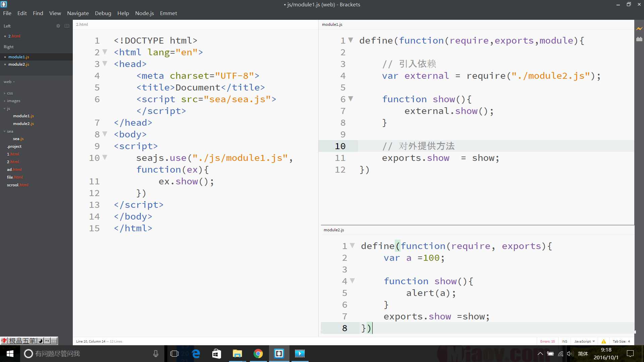This screenshot has height=362, width=644.
Task: Open the Action Center notification icon
Action: pyautogui.click(x=630, y=354)
